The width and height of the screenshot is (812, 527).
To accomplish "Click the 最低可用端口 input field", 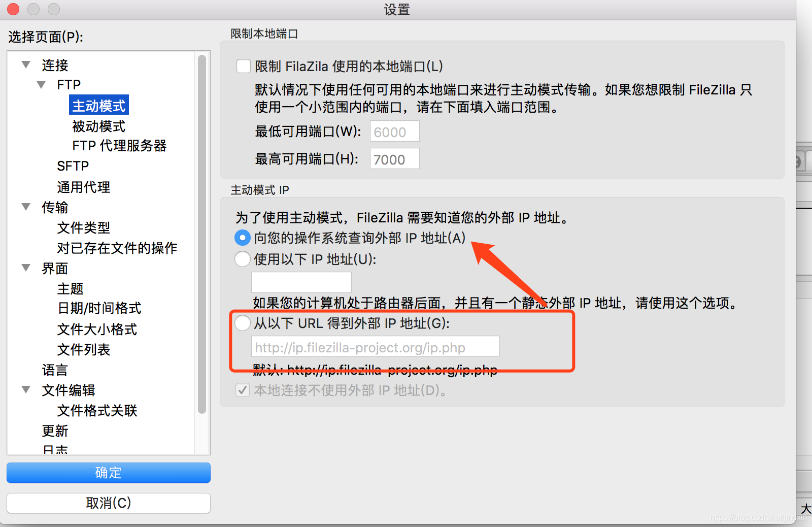I will pyautogui.click(x=395, y=131).
